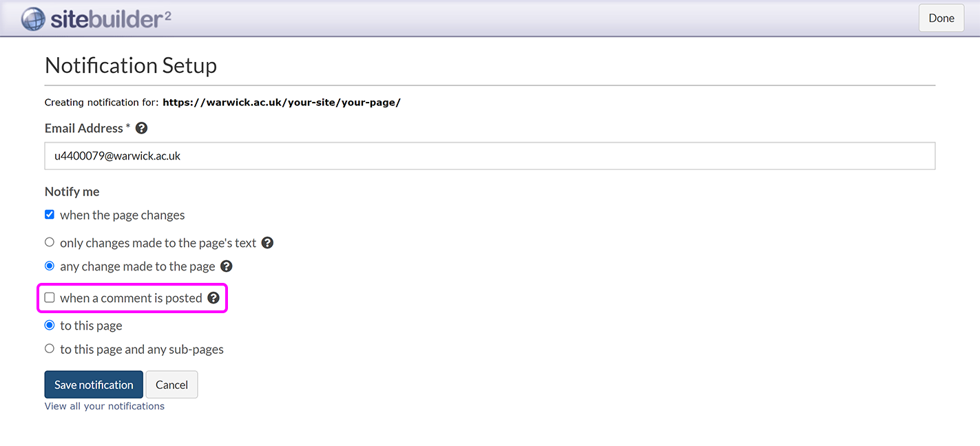980x446 pixels.
Task: Click the Cancel button
Action: (x=171, y=385)
